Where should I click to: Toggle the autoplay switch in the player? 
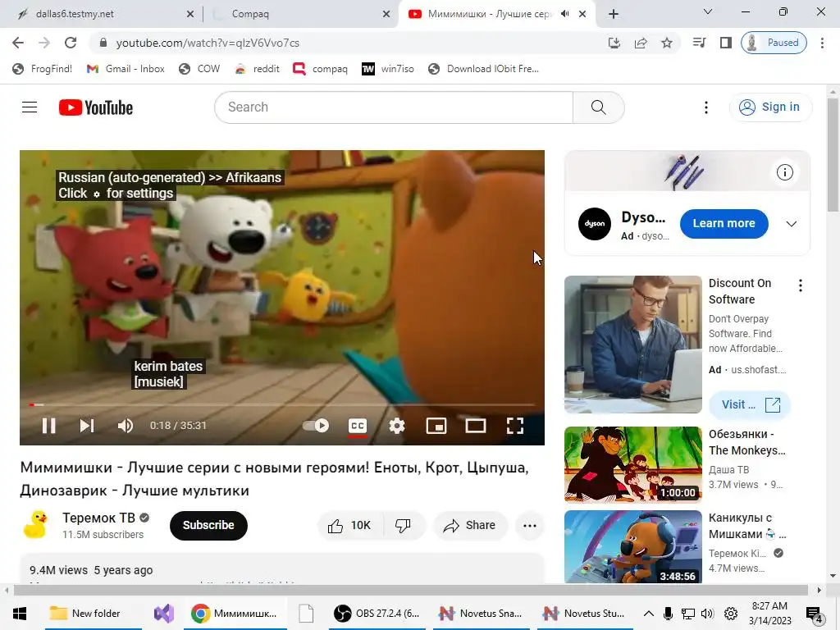point(316,426)
